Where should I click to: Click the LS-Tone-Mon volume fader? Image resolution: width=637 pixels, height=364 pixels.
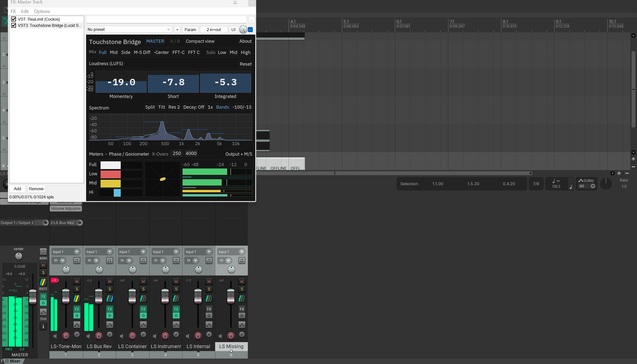66,296
